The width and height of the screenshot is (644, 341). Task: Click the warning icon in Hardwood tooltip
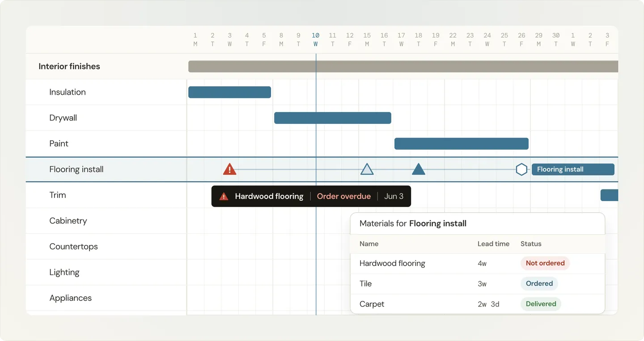tap(224, 196)
